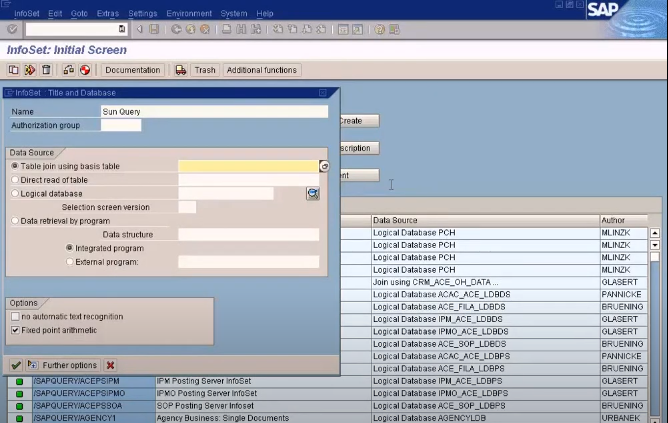Click the Data structure input field
Screen dimensions: 668x423
pyautogui.click(x=248, y=234)
